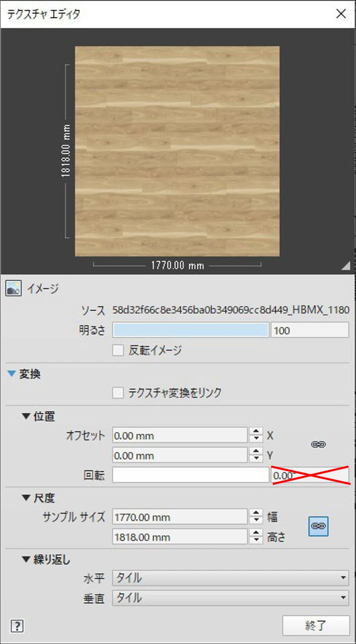Image resolution: width=356 pixels, height=644 pixels.
Task: Open the 垂直 repeat dropdown
Action: click(x=230, y=598)
